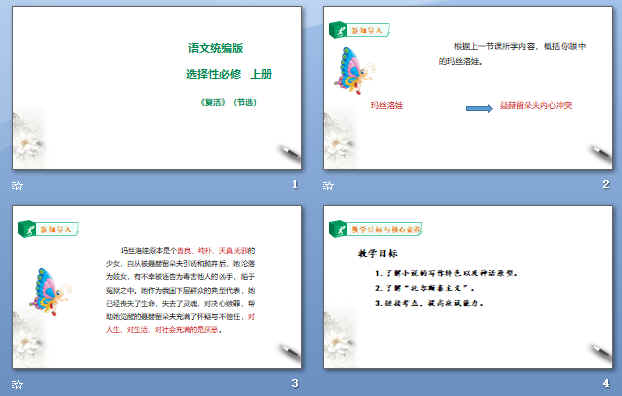622x396 pixels.
Task: Click the animation star icon under slide 1
Action: 17,185
